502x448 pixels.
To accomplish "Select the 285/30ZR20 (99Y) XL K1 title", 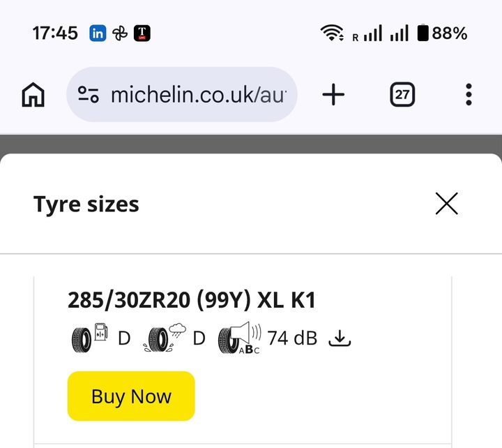I will [192, 300].
